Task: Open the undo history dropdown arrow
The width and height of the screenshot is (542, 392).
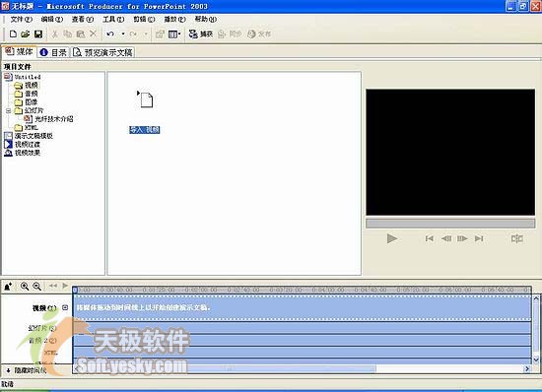Action: [x=123, y=33]
